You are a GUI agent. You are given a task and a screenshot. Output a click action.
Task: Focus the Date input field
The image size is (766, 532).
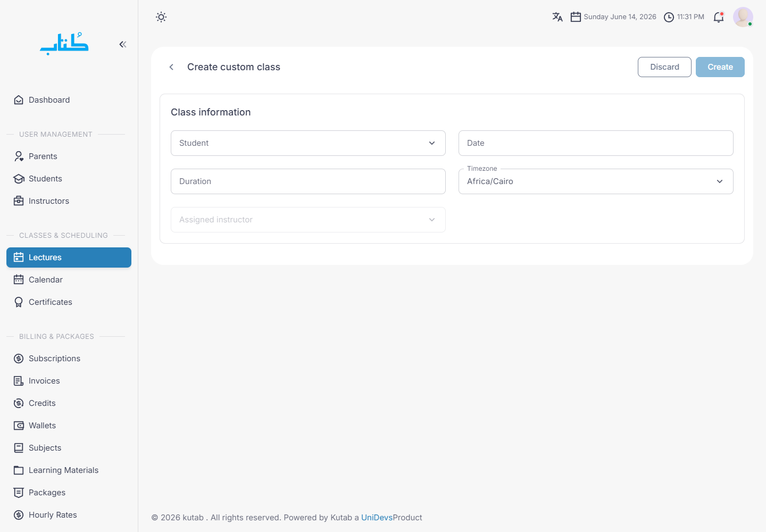point(596,143)
